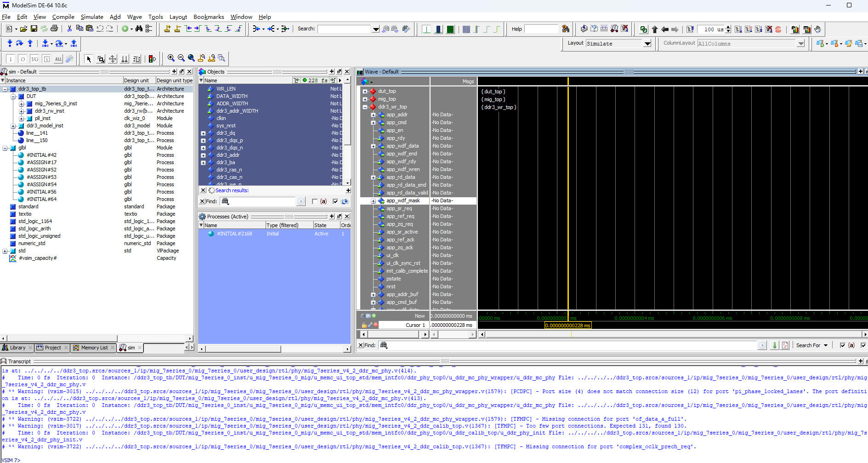Viewport: 868px width, 463px height.
Task: Click the Run -All icon
Action: click(x=759, y=29)
